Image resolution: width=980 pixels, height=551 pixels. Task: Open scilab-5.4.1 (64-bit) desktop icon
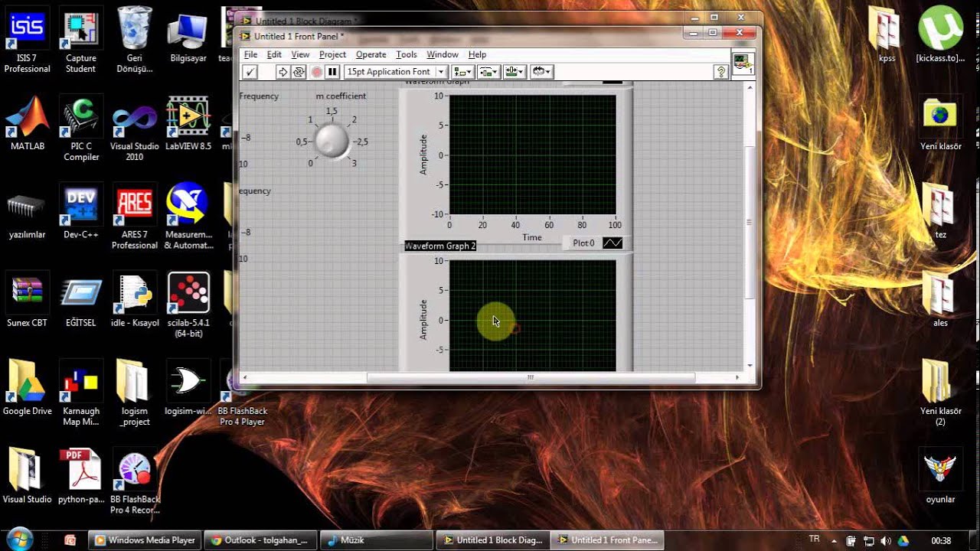pos(188,305)
